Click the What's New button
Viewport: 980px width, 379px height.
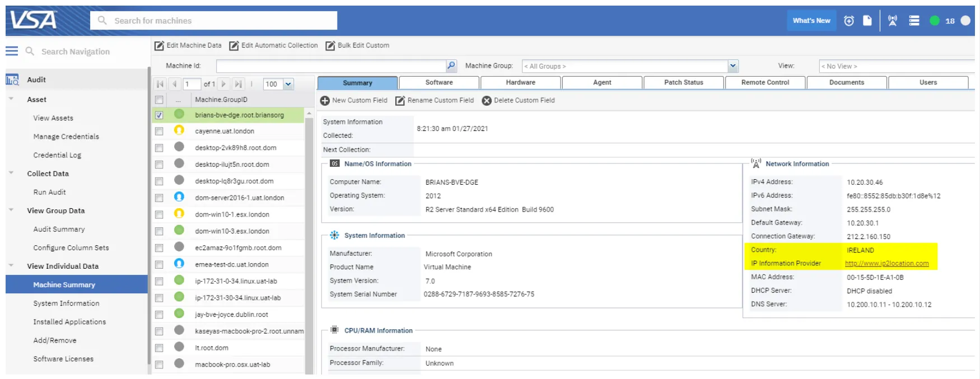[811, 21]
